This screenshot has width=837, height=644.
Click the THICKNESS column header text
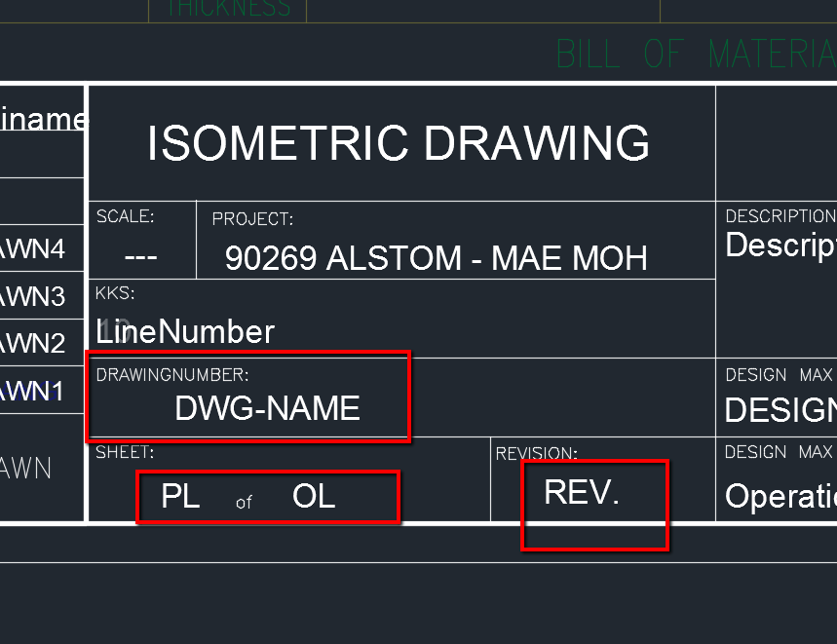[x=228, y=8]
